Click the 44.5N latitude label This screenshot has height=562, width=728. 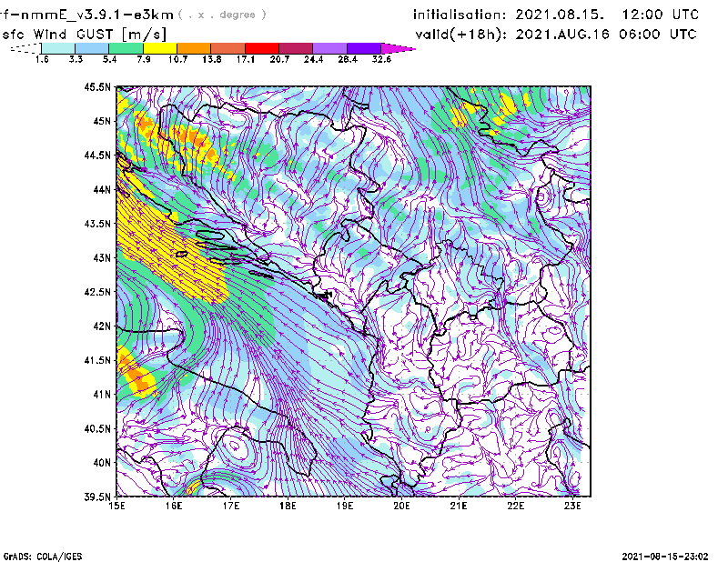pos(97,156)
